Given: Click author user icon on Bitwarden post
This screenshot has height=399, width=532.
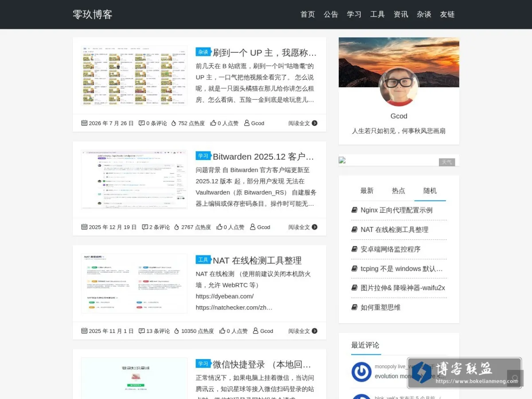Looking at the screenshot, I should point(253,227).
